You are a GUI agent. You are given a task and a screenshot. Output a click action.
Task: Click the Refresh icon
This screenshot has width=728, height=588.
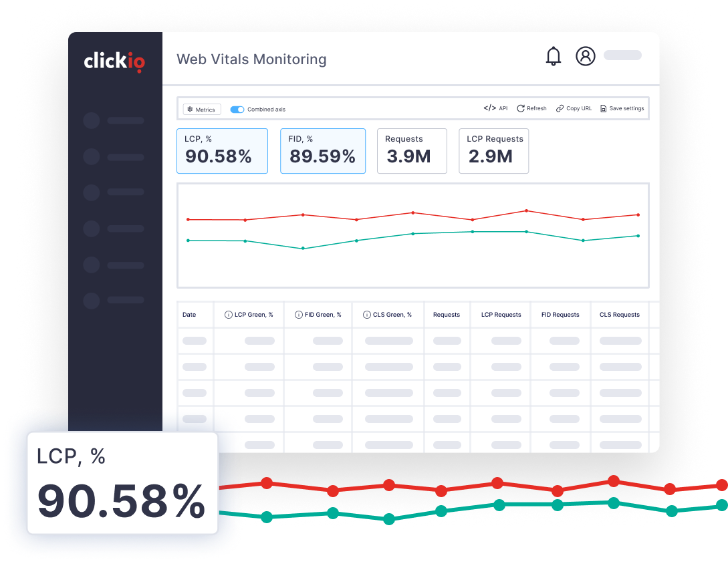coord(521,108)
